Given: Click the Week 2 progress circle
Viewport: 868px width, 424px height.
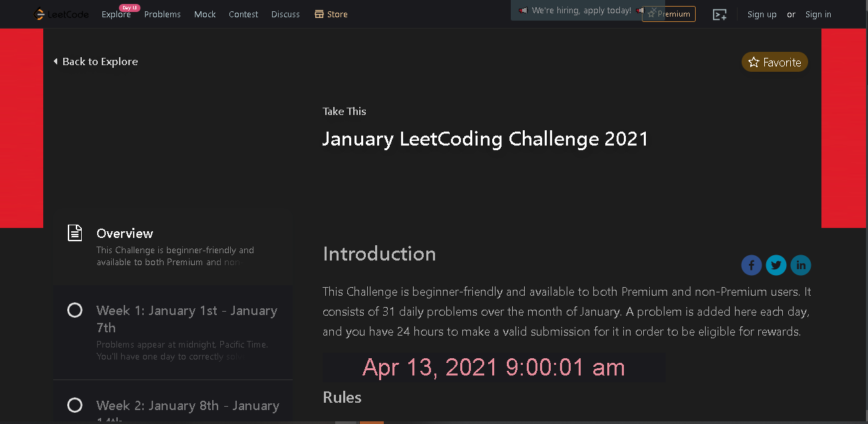Looking at the screenshot, I should (75, 405).
